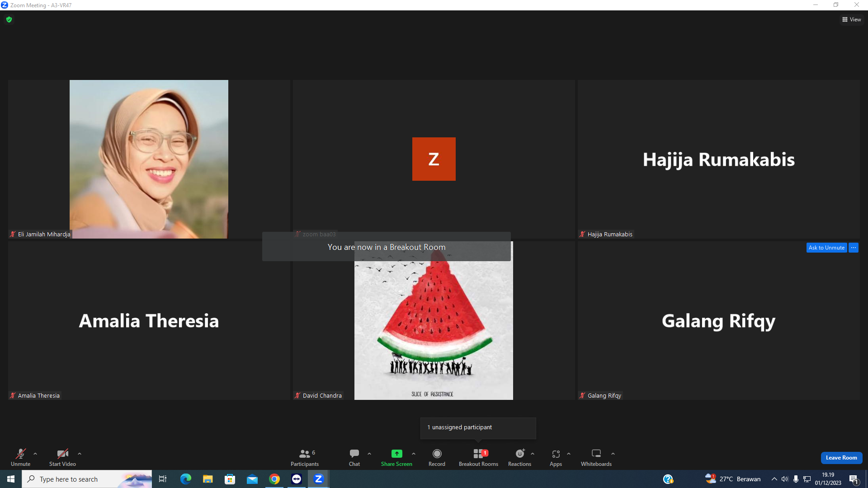Click the Zoom taskbar icon
The image size is (868, 488).
point(319,479)
